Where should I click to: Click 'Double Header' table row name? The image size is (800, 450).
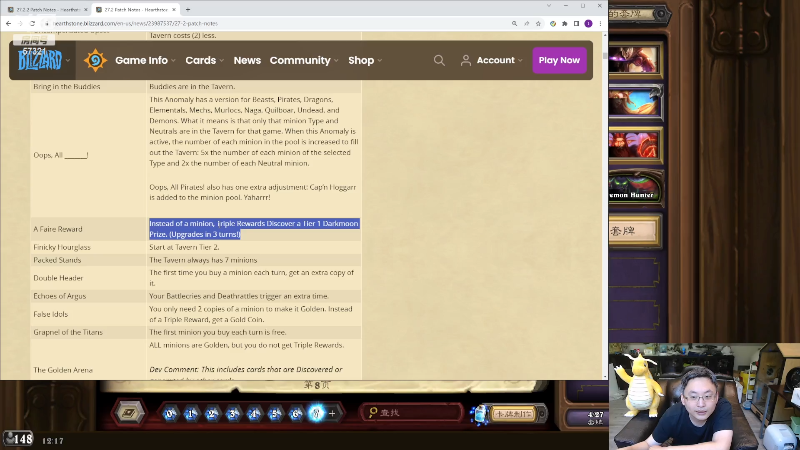pos(58,278)
